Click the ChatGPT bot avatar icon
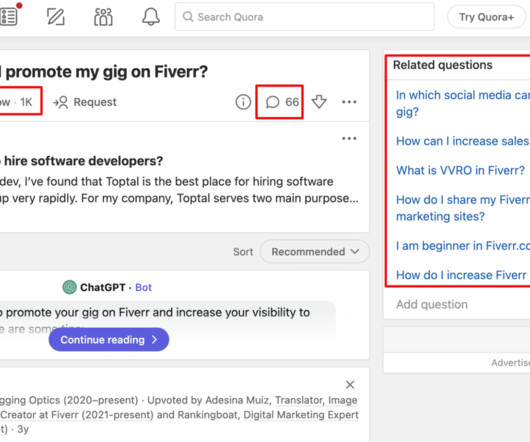The image size is (530, 442). (70, 287)
